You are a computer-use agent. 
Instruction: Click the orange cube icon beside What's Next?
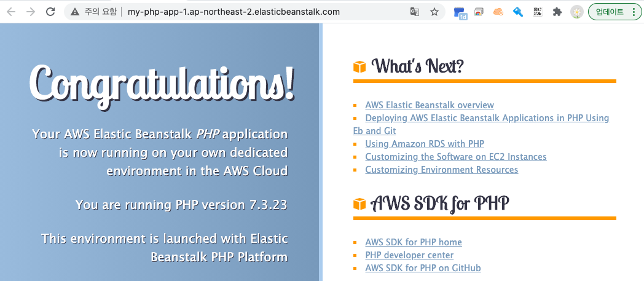coord(359,66)
